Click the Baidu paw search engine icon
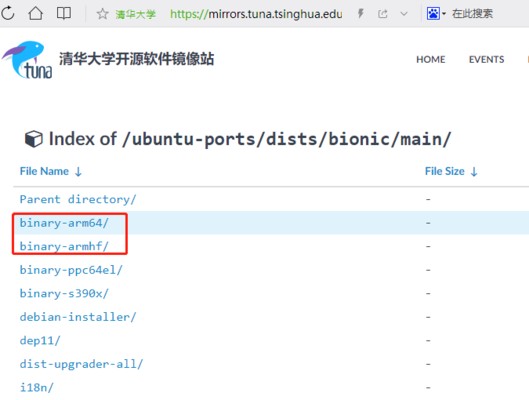The image size is (529, 400). click(433, 13)
